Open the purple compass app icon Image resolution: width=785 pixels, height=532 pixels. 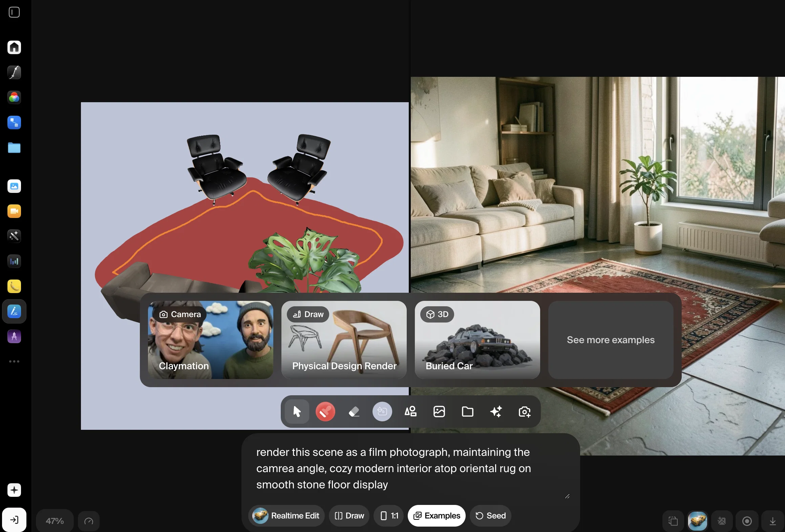click(x=14, y=336)
